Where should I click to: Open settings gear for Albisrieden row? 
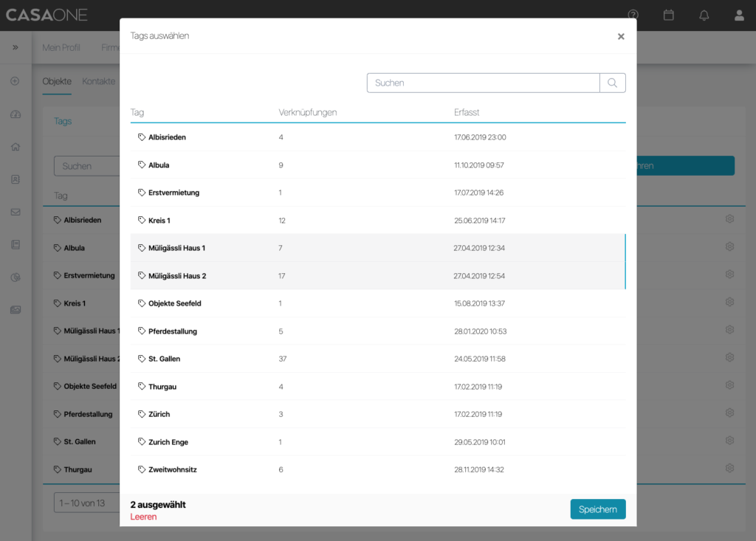click(729, 219)
